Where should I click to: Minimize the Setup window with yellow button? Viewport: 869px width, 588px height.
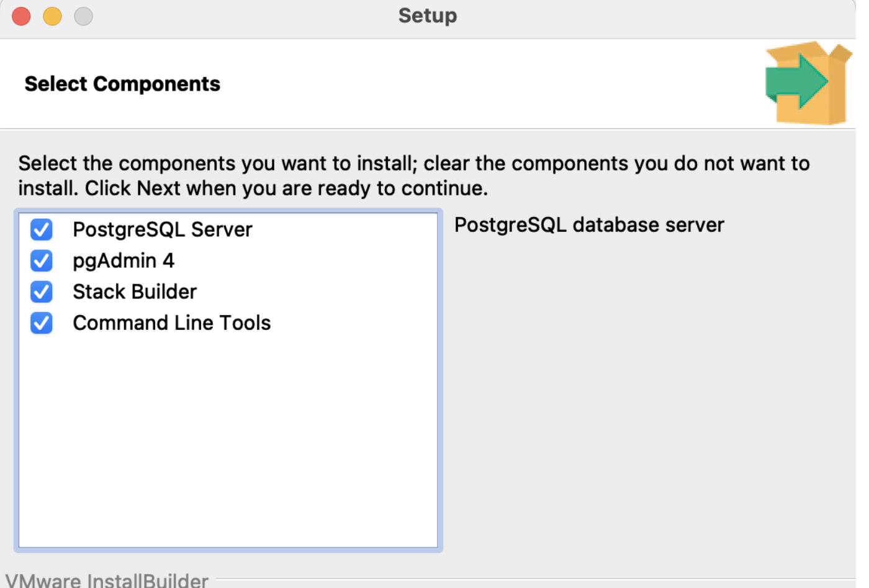[x=52, y=16]
